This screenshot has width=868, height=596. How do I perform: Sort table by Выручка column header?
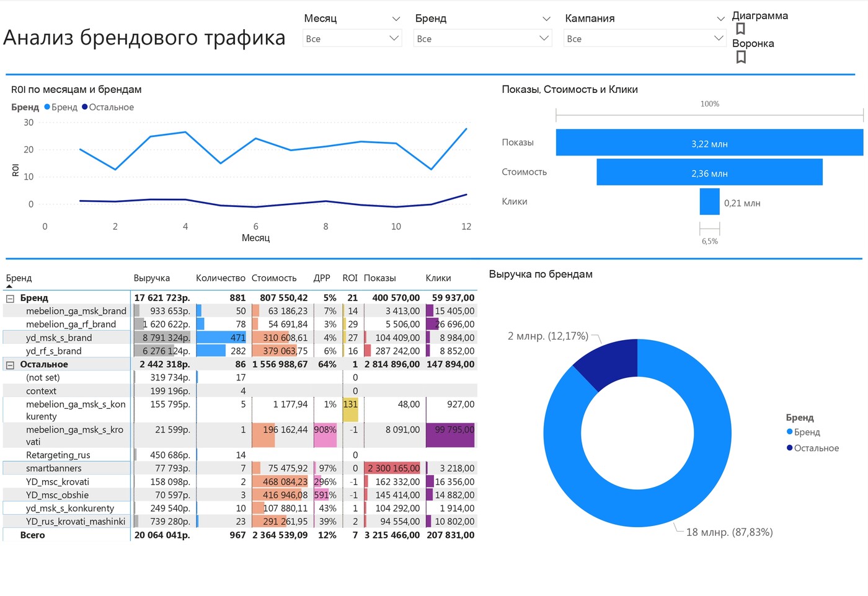point(151,278)
